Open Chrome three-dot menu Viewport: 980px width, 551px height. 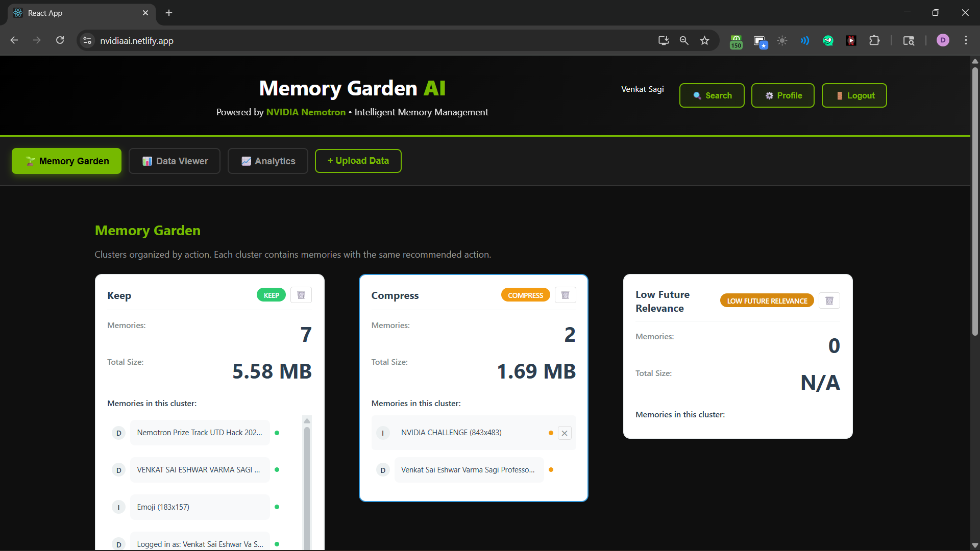966,41
